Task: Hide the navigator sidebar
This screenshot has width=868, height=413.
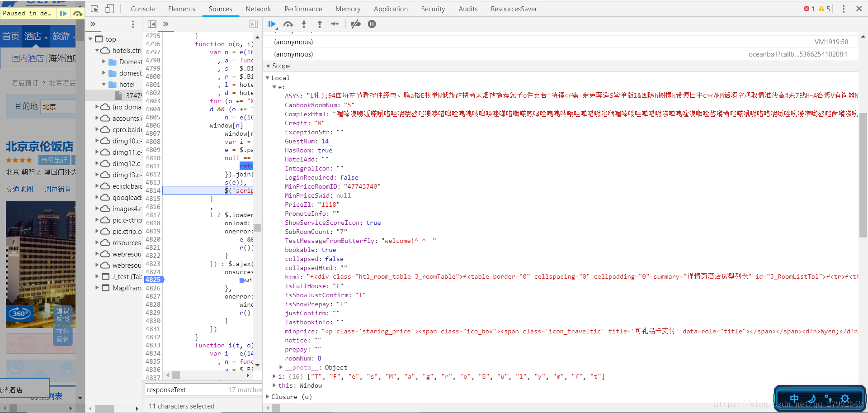Action: (152, 24)
